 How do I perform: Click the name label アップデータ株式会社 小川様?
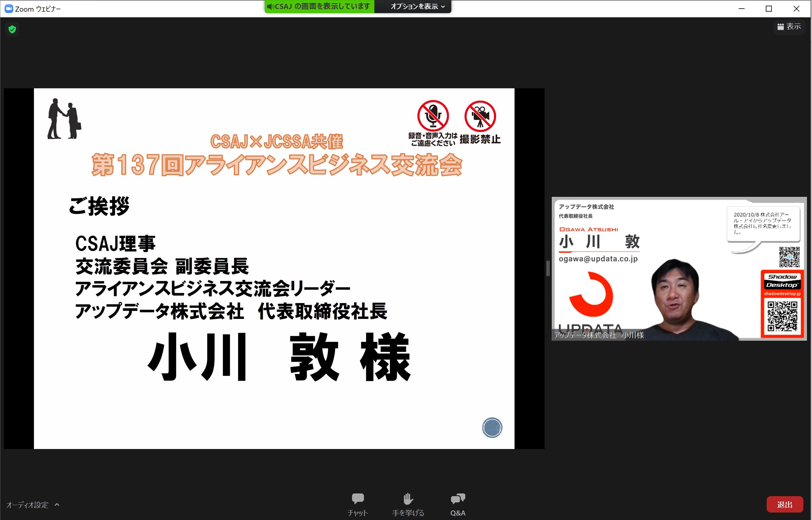599,335
